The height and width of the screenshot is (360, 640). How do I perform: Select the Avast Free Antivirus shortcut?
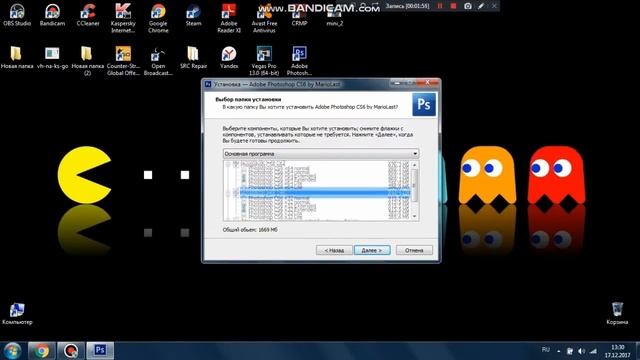pos(264,18)
